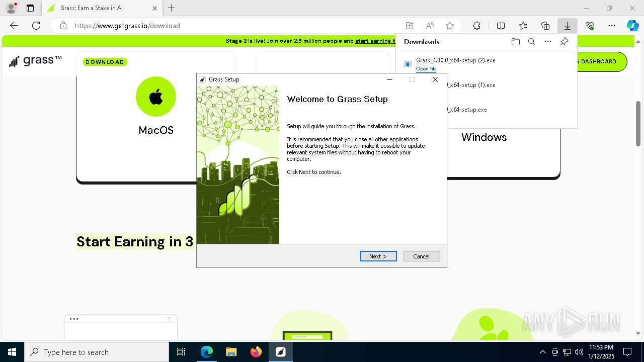The height and width of the screenshot is (362, 644).
Task: Add this page to favorites star
Action: [450, 26]
